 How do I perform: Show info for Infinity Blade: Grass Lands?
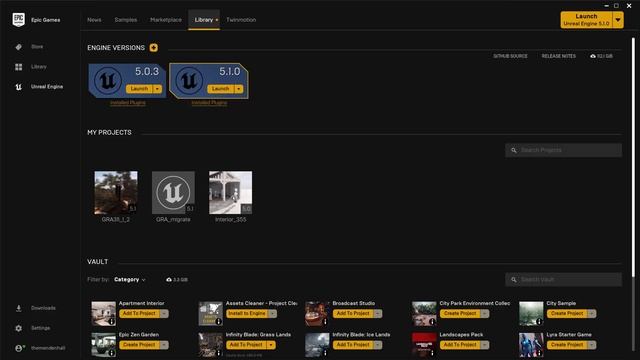218,353
